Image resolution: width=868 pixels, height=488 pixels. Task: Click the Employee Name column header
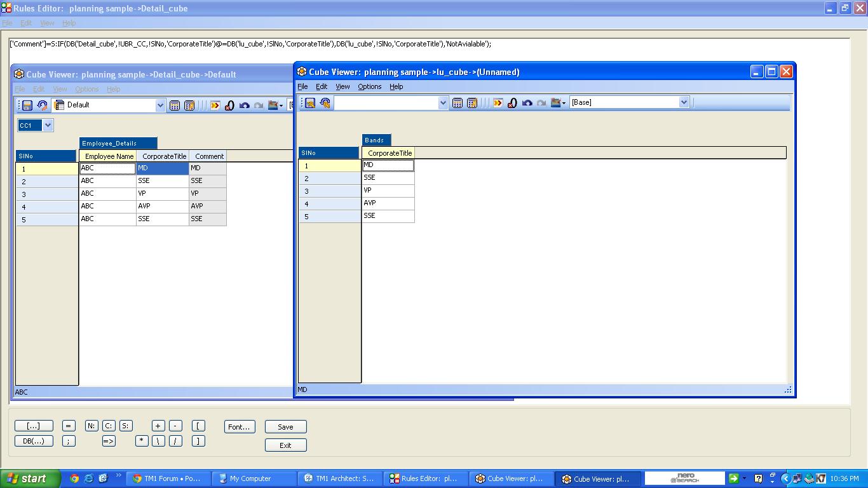point(109,156)
